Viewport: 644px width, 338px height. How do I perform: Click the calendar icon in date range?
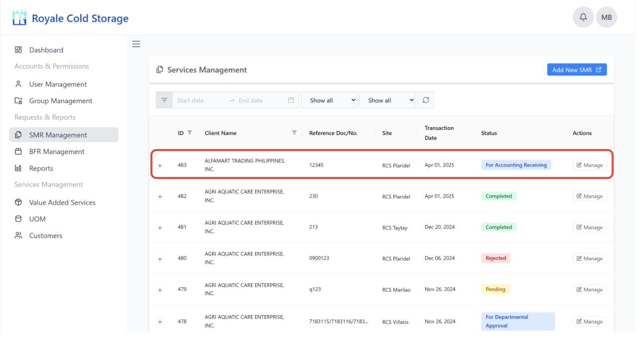(x=291, y=100)
